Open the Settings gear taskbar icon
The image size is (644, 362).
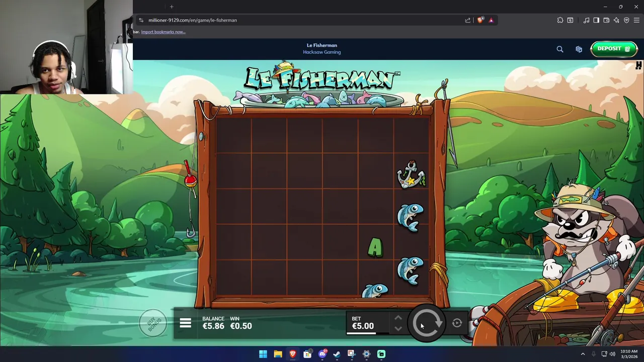[x=366, y=354]
